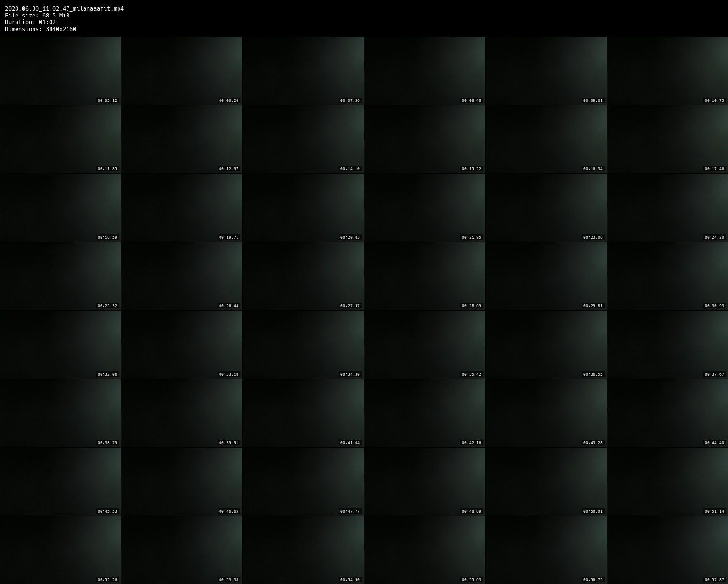
Task: Open the thumbnail stamped 00:18.59
Action: coord(60,208)
